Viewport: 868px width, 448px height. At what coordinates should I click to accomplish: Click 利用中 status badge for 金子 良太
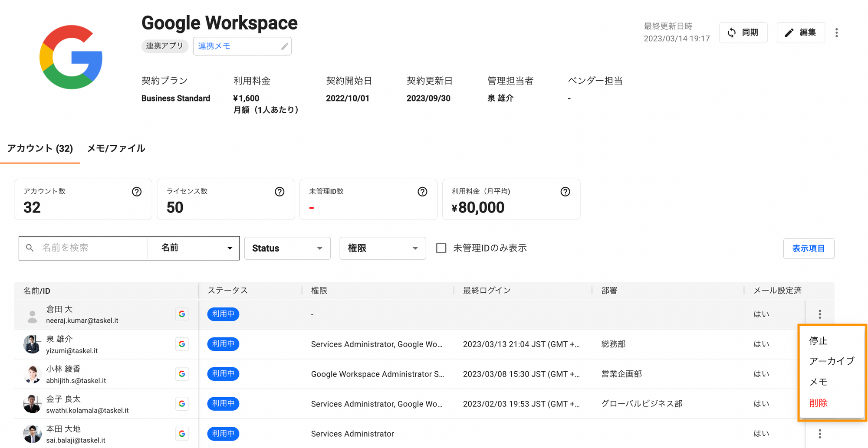(223, 404)
